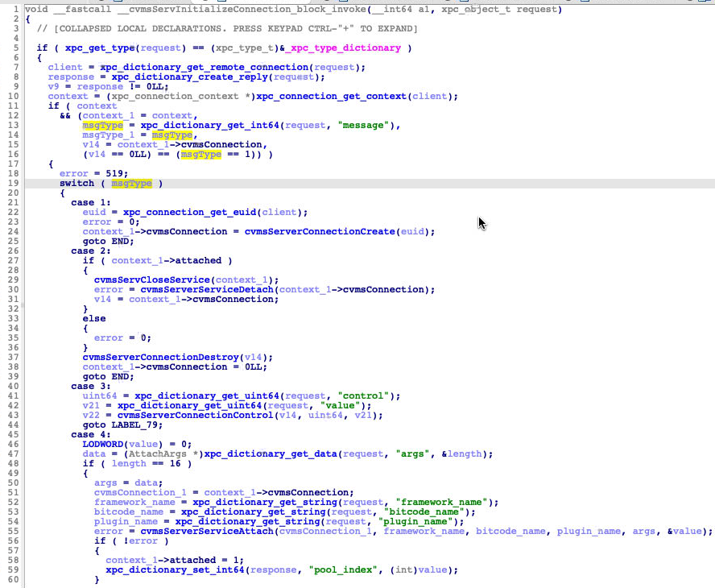Screen dimensions: 715x588
Task: Jump to the cvmsServerServiceDetach function
Action: (208, 289)
